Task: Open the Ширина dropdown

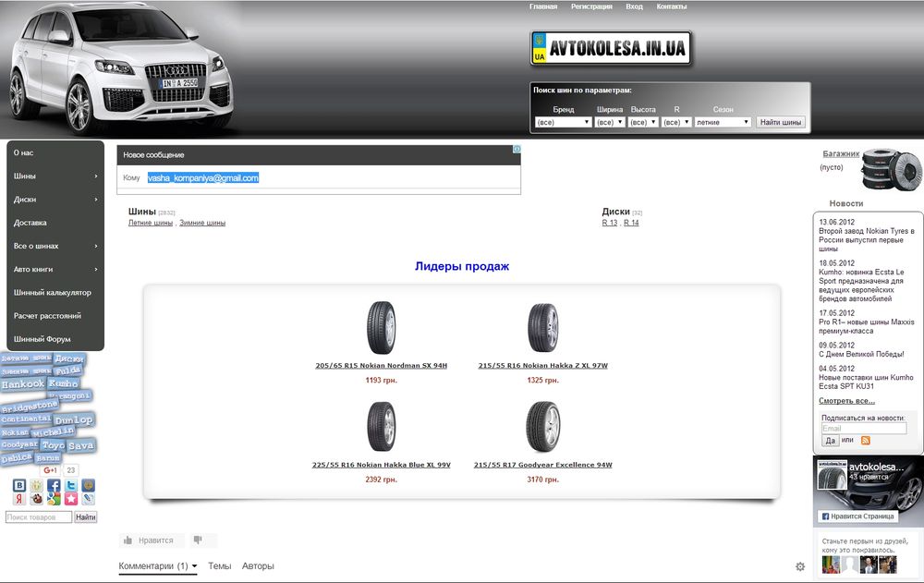Action: (609, 122)
